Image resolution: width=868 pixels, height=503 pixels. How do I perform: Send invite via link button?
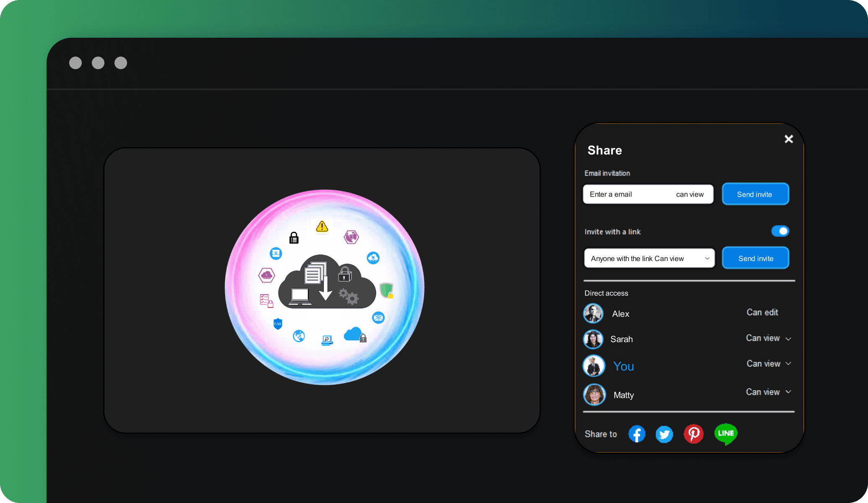pos(756,258)
